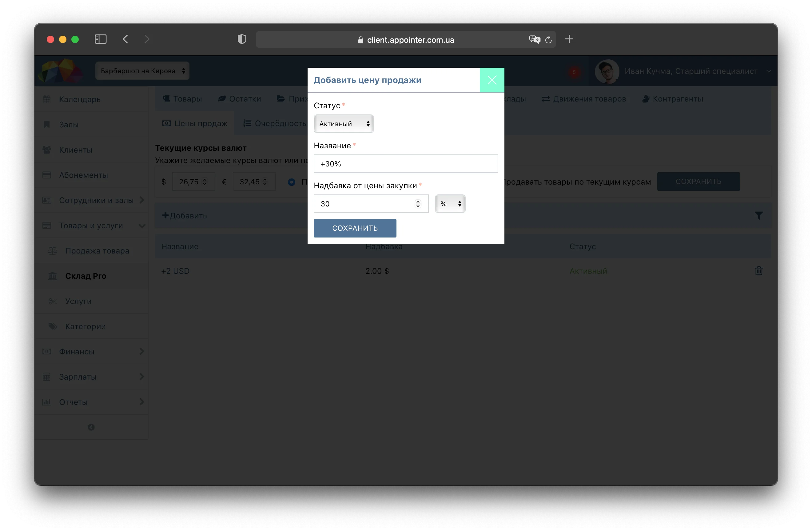Image resolution: width=812 pixels, height=531 pixels.
Task: Click the +Добавить button
Action: 184,215
